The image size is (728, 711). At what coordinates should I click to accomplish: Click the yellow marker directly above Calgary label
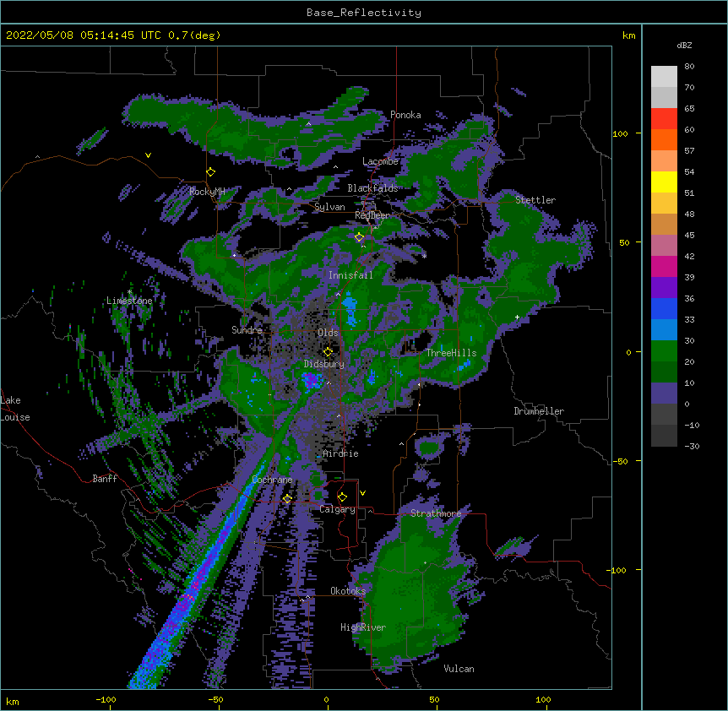pyautogui.click(x=342, y=497)
